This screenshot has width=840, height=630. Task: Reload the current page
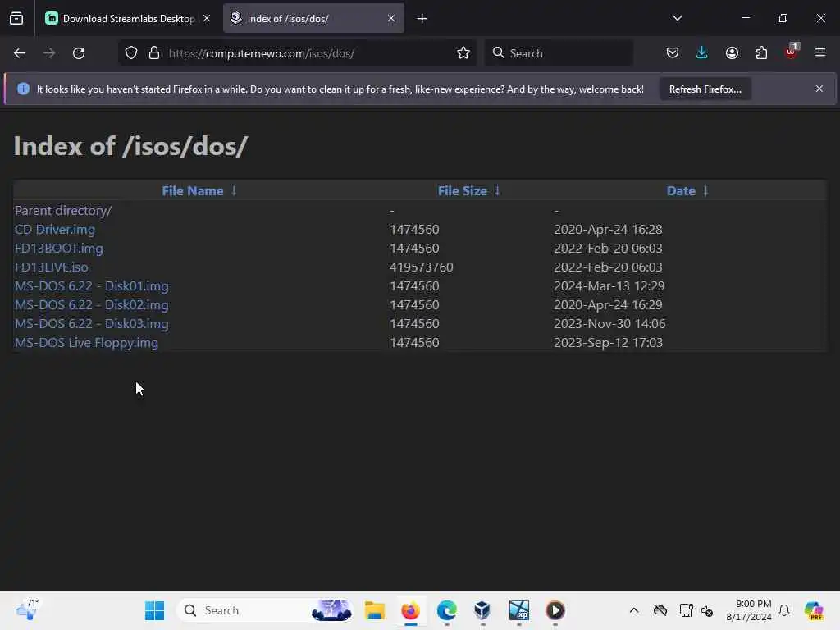point(79,53)
